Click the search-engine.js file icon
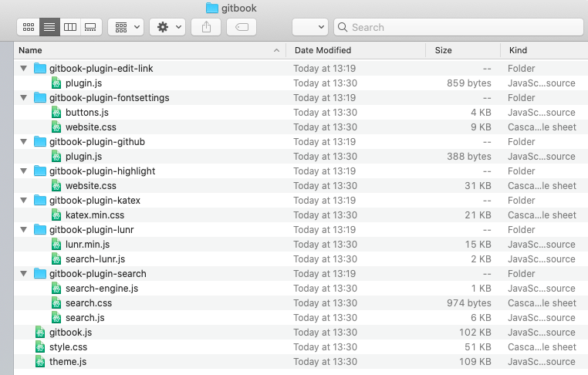This screenshot has width=588, height=375. (56, 289)
